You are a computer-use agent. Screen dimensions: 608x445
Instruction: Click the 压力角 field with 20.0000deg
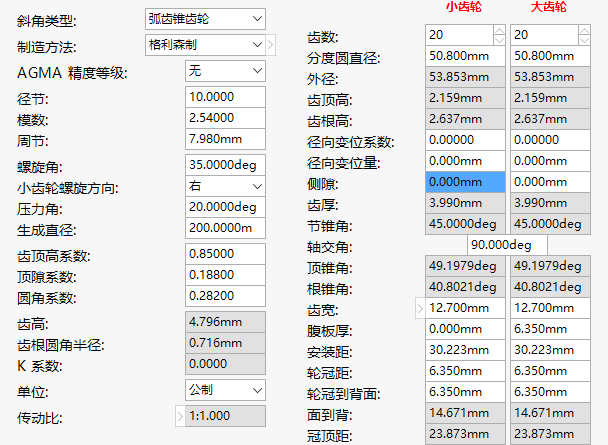225,207
